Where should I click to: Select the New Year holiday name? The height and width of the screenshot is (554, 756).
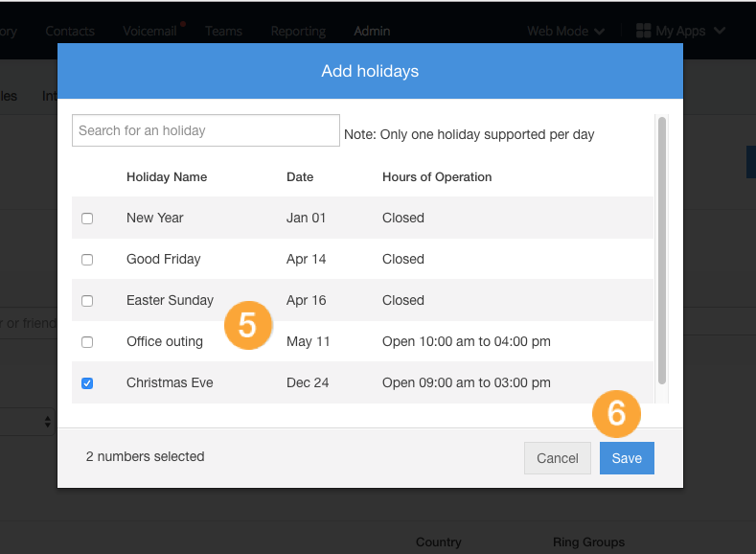(155, 218)
